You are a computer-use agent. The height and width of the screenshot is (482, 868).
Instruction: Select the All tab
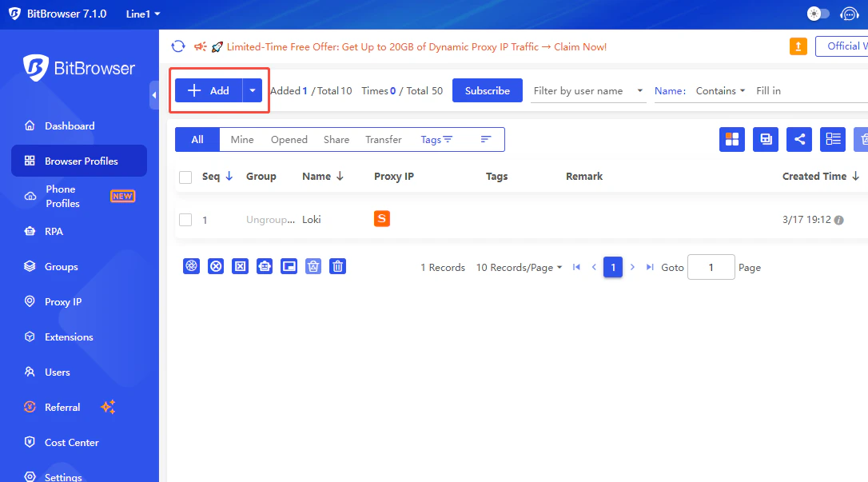(197, 139)
